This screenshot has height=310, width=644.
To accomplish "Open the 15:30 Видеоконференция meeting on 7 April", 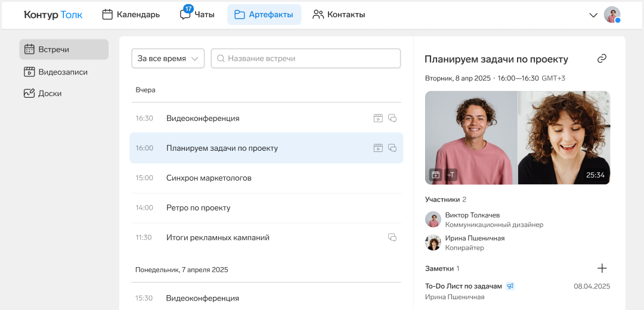I will pyautogui.click(x=266, y=298).
